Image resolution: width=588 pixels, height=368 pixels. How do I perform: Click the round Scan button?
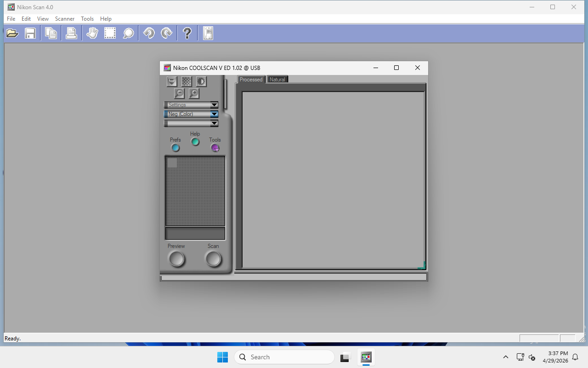[213, 259]
